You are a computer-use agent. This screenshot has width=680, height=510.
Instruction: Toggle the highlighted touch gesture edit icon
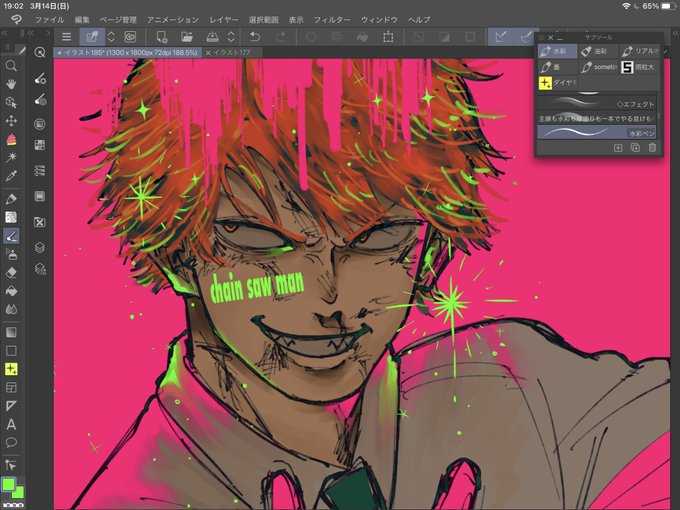coord(92,37)
